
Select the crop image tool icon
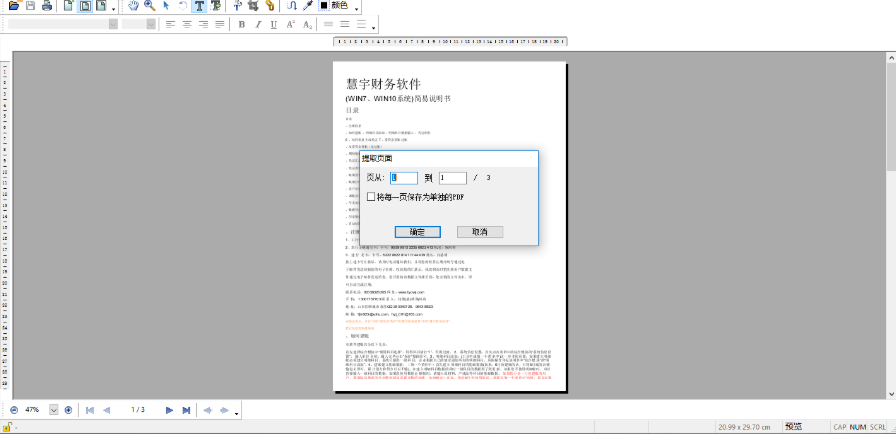tap(254, 6)
